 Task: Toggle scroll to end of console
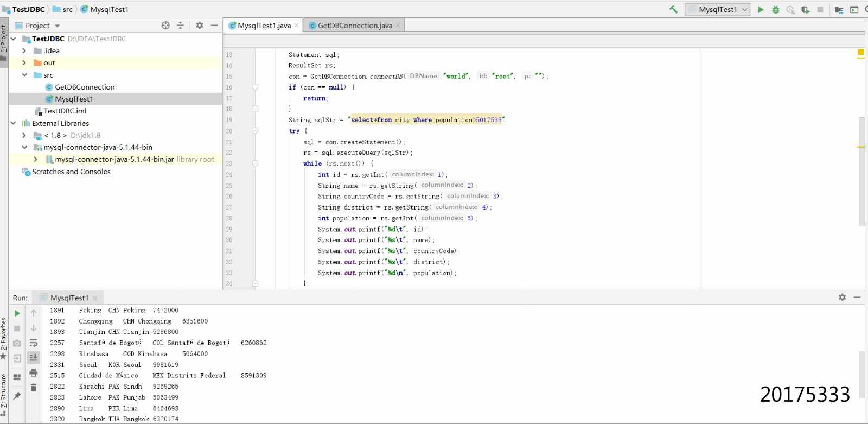coord(33,357)
